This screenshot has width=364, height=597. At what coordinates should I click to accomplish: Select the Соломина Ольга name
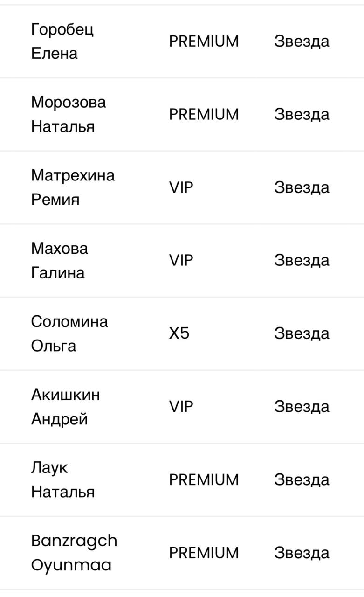tap(69, 333)
